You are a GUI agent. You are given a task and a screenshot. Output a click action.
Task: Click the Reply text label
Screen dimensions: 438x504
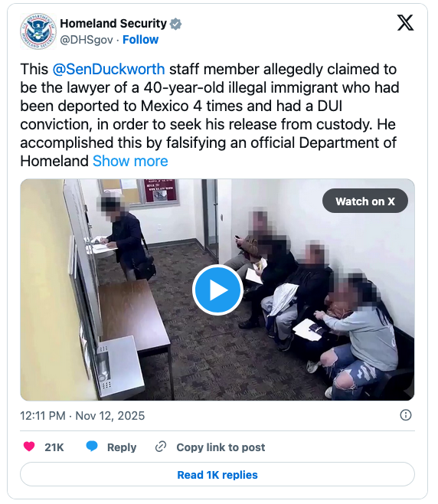click(x=122, y=447)
